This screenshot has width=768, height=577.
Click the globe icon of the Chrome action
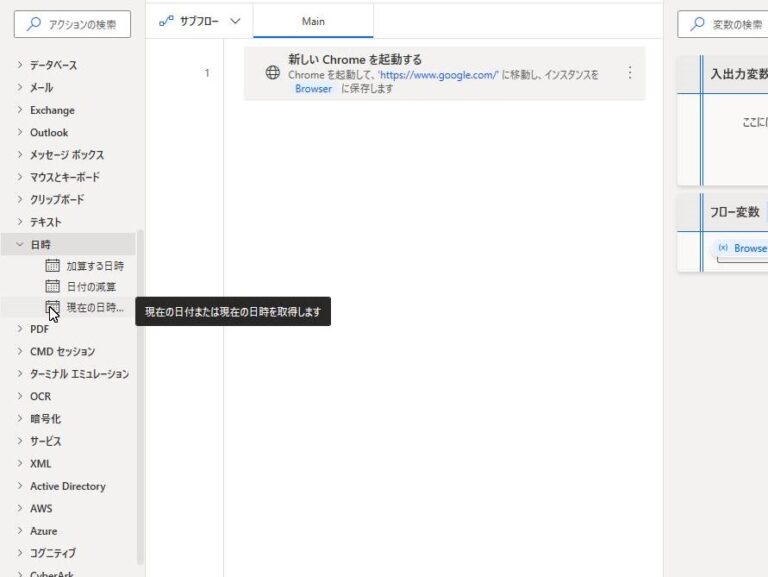tap(273, 72)
